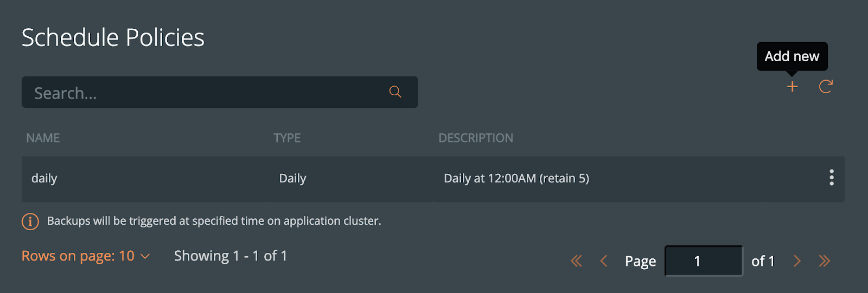This screenshot has width=868, height=293.
Task: Jump to the first page of results
Action: pyautogui.click(x=576, y=261)
